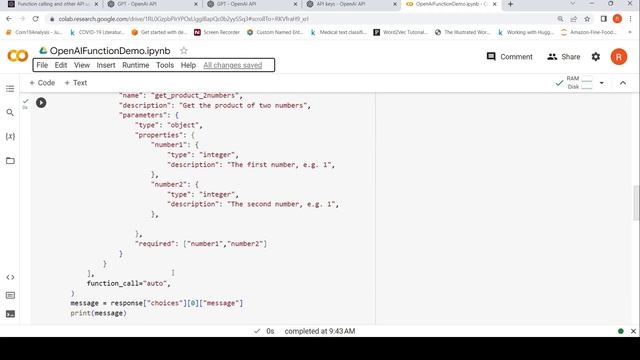Open RAM and Disk resource indicator
This screenshot has height=360, width=640.
574,82
